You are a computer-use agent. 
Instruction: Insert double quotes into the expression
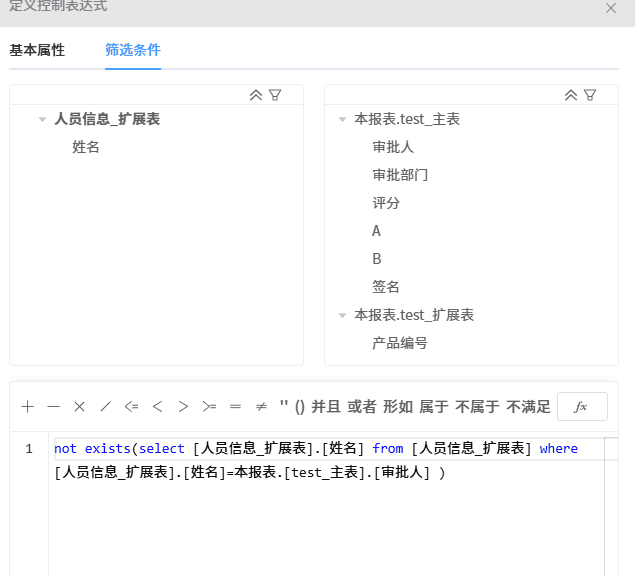click(x=283, y=405)
